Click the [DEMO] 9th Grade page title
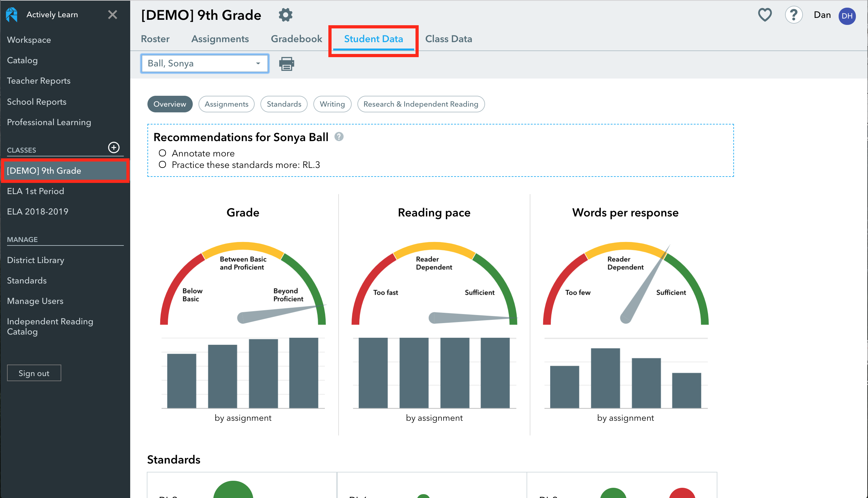 [x=201, y=15]
